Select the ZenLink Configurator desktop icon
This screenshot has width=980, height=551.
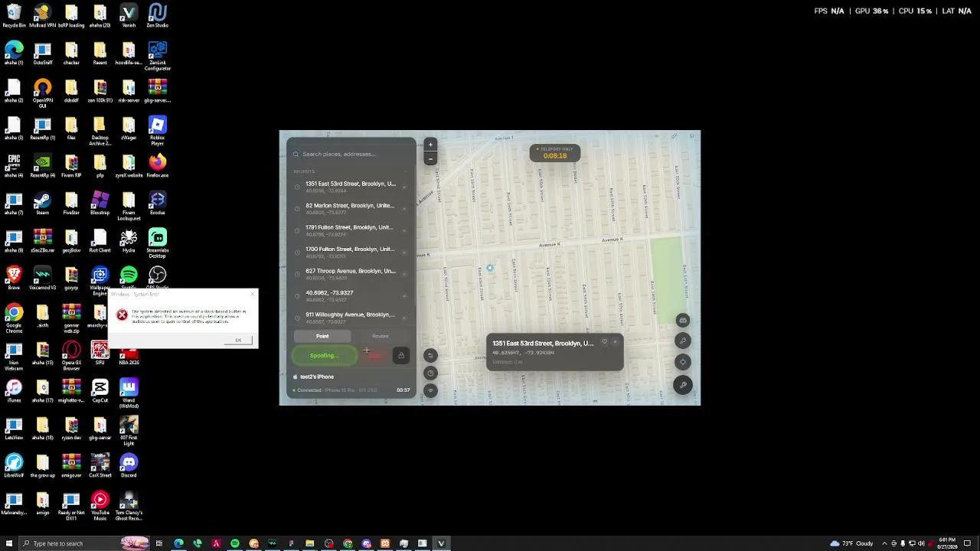(x=157, y=57)
